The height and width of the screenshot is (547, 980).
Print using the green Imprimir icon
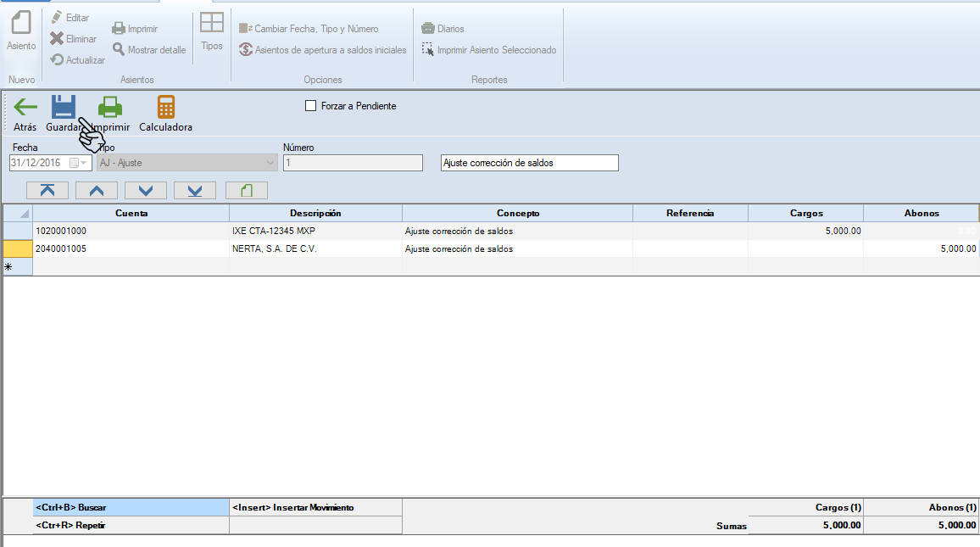point(110,107)
